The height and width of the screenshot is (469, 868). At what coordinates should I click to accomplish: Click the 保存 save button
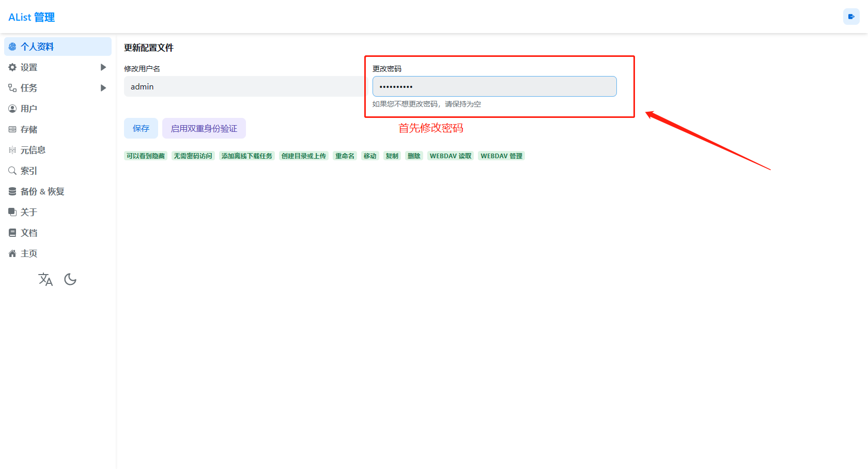[x=141, y=128]
